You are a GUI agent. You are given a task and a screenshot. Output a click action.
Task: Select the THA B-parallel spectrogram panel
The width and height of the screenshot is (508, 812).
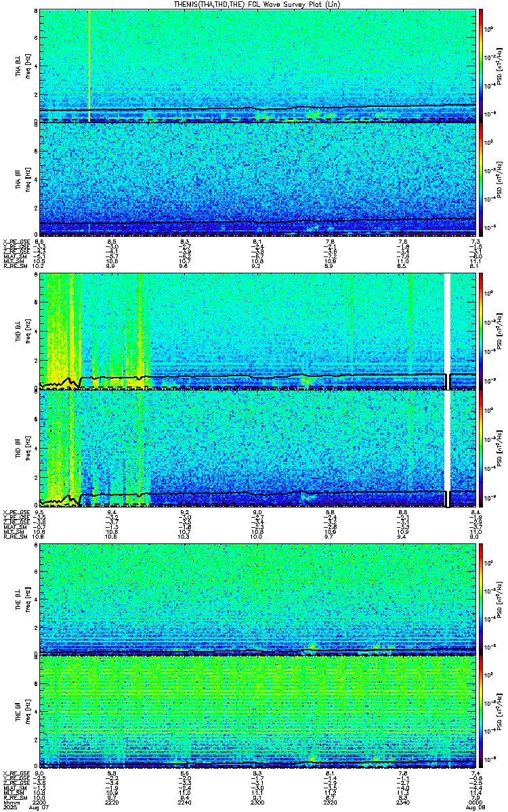(x=258, y=179)
